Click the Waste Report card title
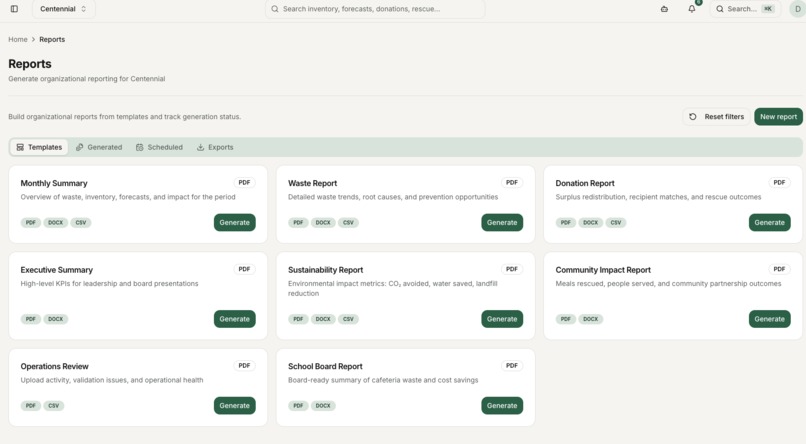Image resolution: width=806 pixels, height=444 pixels. (313, 183)
